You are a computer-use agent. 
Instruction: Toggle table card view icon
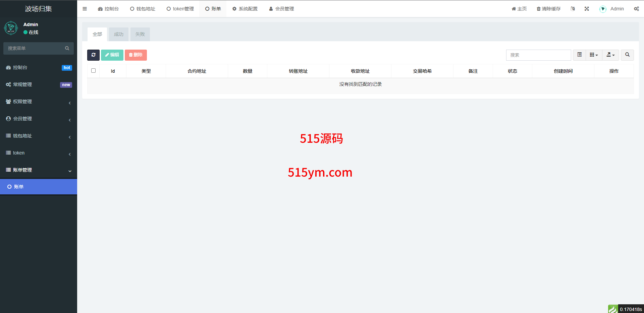coord(579,55)
